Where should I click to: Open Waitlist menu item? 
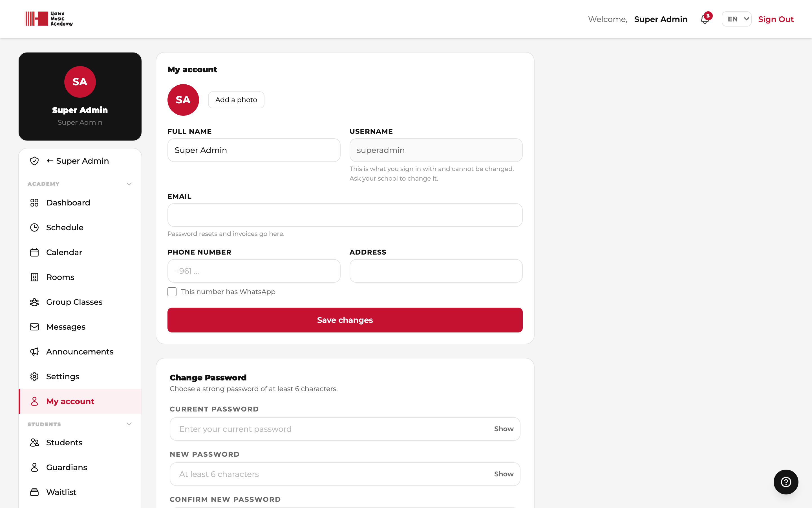[80, 492]
